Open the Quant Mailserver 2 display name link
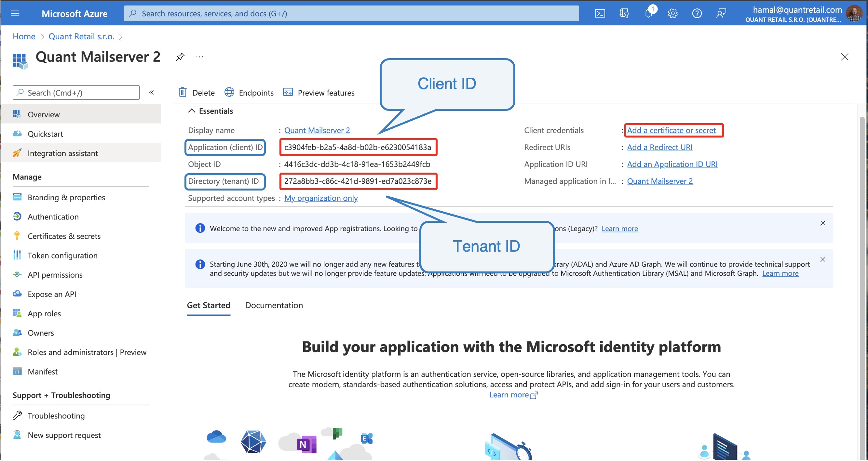Screen dimensions: 868x461 point(317,130)
